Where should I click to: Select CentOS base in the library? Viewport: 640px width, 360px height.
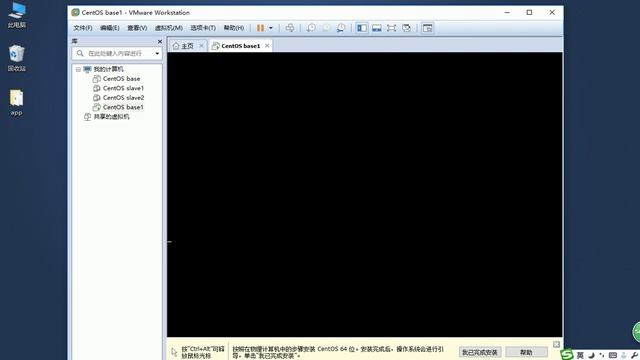[121, 78]
